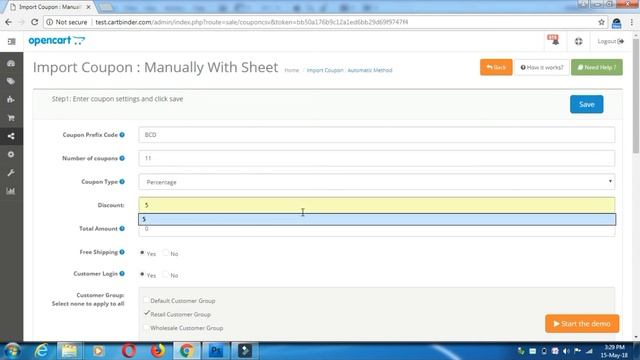Click the green Need Help? button

597,67
